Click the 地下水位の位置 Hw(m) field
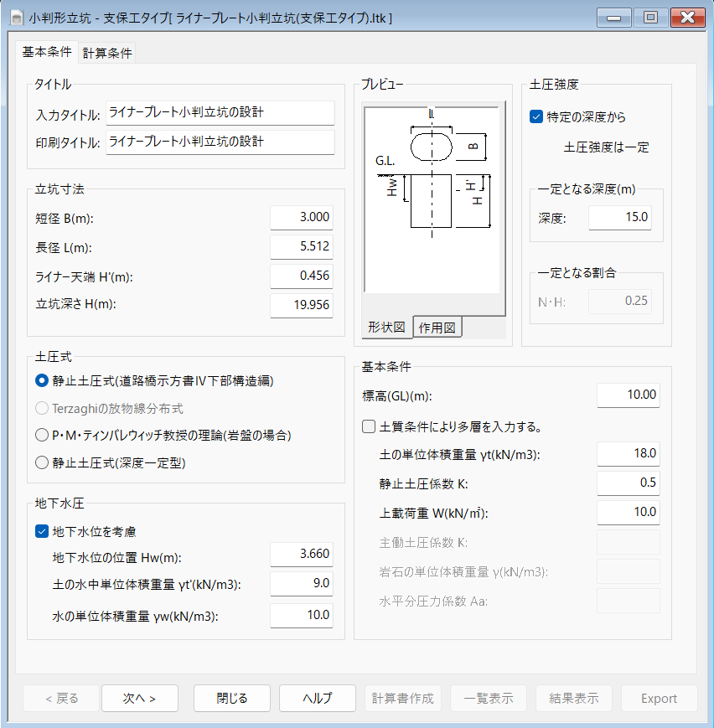 coord(302,555)
